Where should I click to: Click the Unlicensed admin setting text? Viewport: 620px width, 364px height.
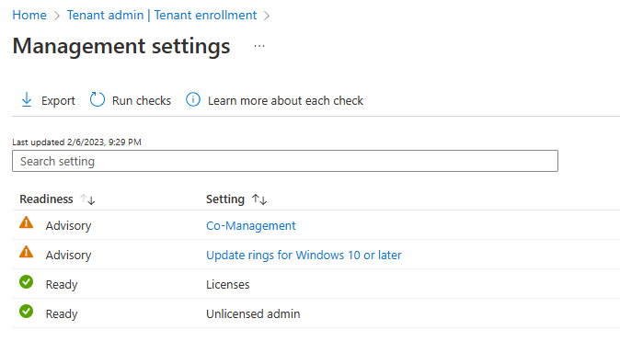[253, 313]
